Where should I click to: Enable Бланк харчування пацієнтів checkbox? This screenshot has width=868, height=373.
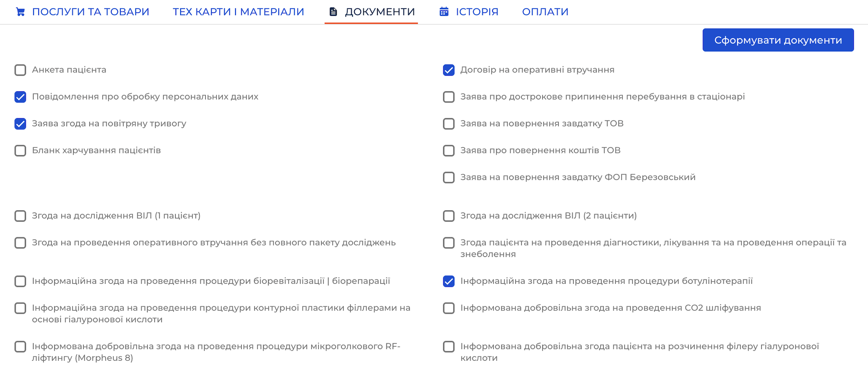20,151
